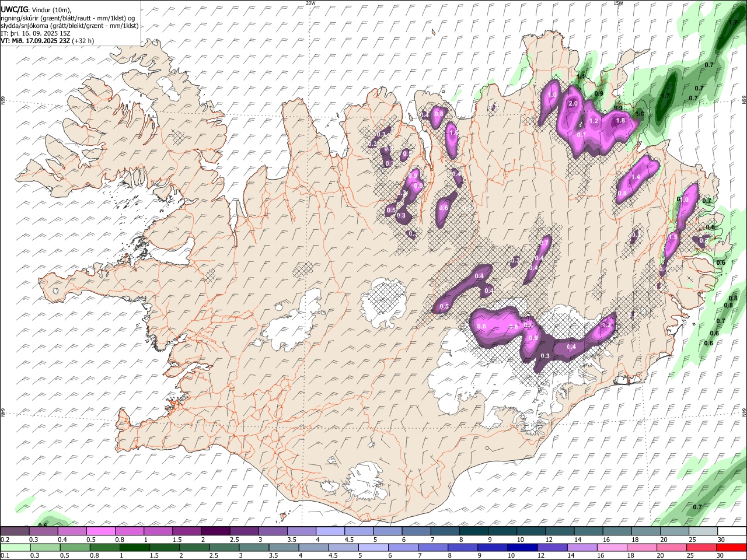Image resolution: width=747 pixels, height=560 pixels.
Task: Click the 15W longitude label at the top edge
Action: pos(617,3)
